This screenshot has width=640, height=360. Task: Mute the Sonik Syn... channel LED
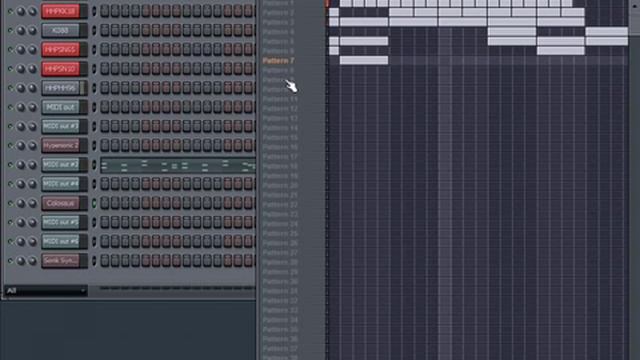click(10, 261)
